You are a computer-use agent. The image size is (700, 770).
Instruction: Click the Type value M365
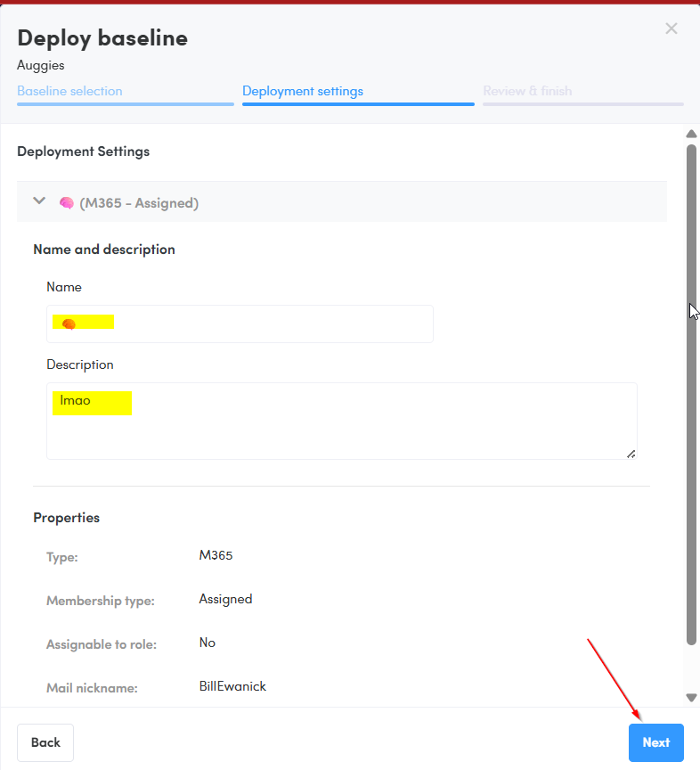[x=216, y=555]
